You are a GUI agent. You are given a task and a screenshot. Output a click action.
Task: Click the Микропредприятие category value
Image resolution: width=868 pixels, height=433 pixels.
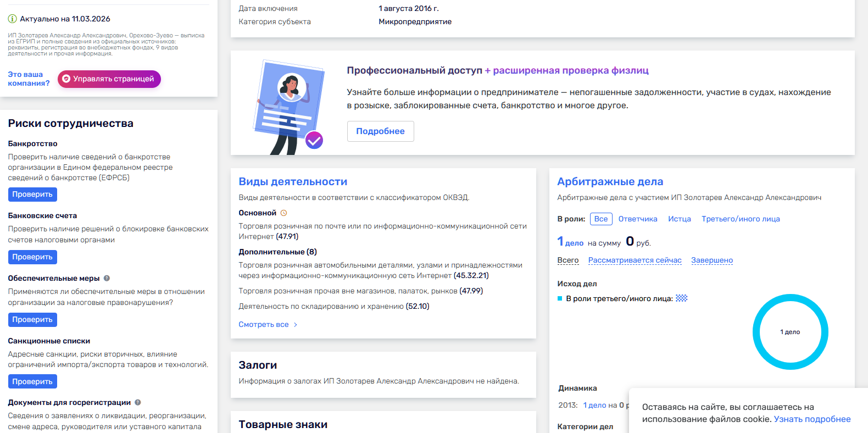(415, 22)
